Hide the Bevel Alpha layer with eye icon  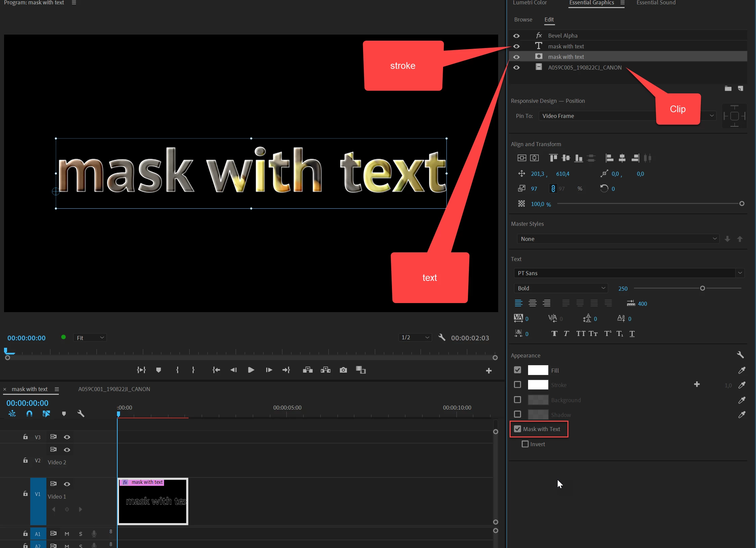tap(517, 36)
